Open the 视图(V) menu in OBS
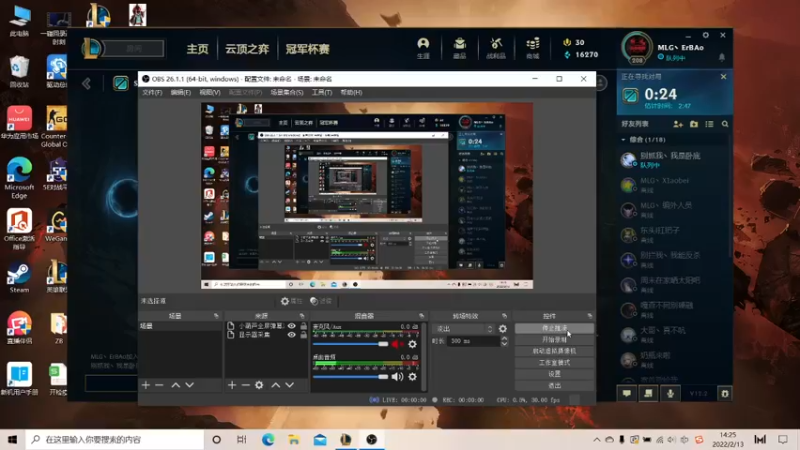Viewport: 800px width, 450px height. [x=210, y=92]
